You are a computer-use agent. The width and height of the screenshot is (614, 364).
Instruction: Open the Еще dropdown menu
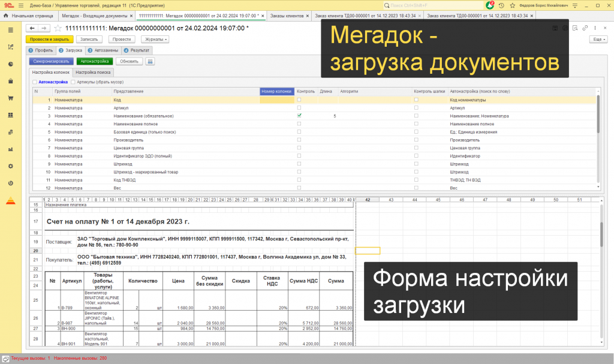click(x=599, y=39)
